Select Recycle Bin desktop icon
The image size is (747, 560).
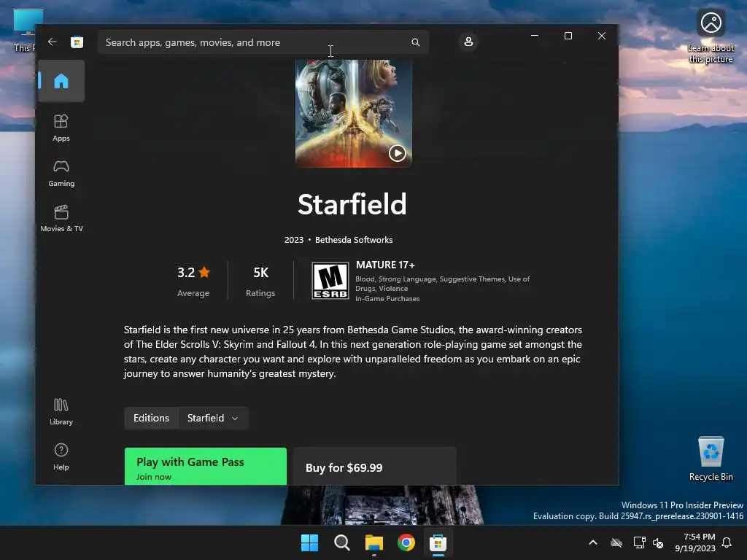tap(711, 459)
